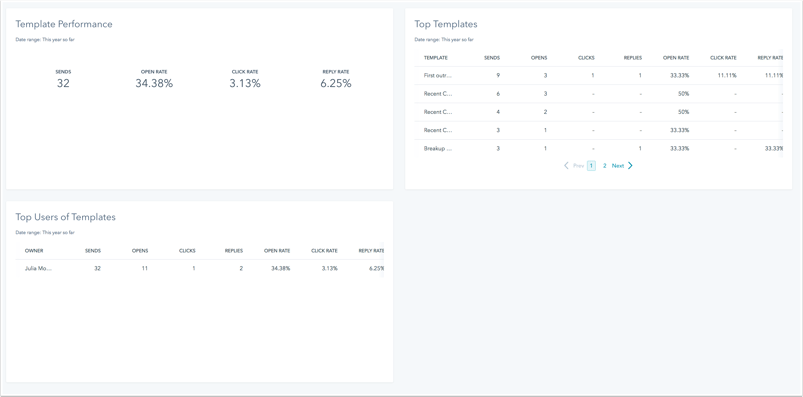Open the First outr... template row
The height and width of the screenshot is (397, 803).
(599, 75)
